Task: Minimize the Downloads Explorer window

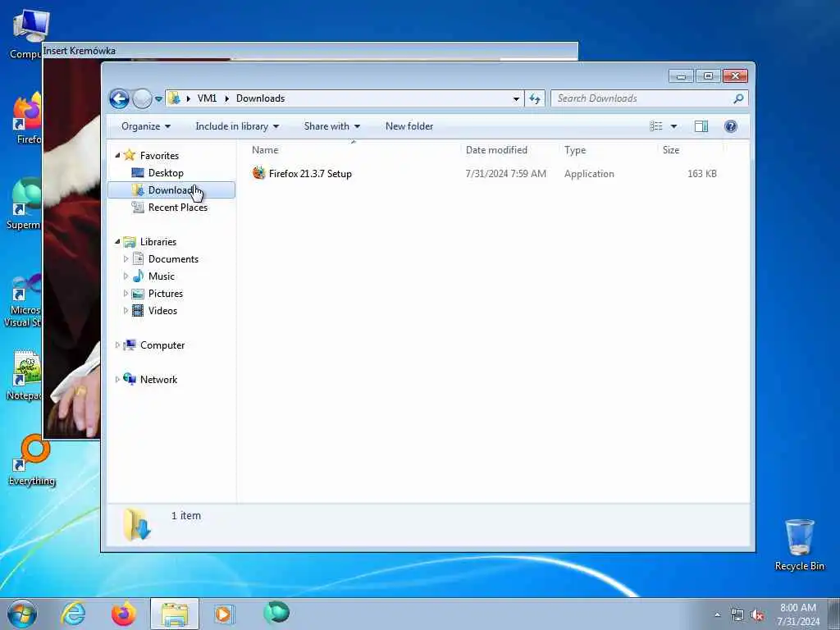Action: tap(681, 76)
